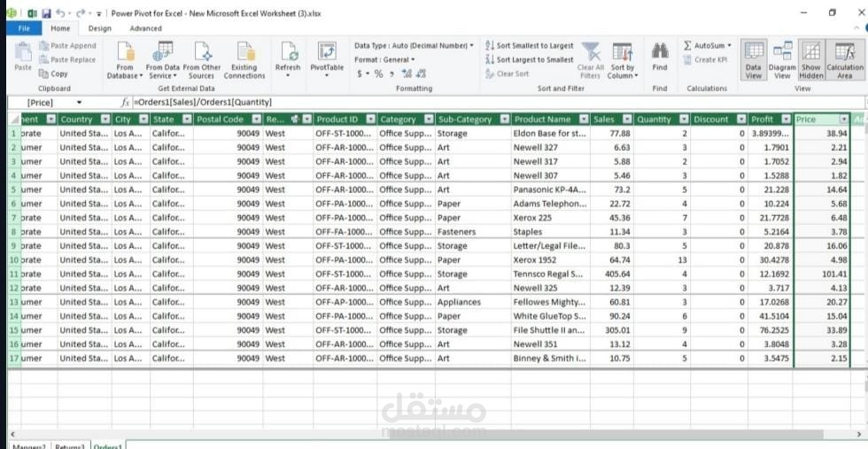Click Quantity cell value 13
Image resolution: width=868 pixels, height=449 pixels.
[x=663, y=260]
